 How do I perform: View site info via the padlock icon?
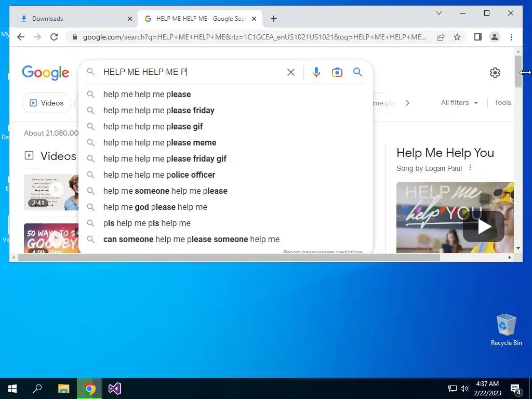pyautogui.click(x=75, y=37)
